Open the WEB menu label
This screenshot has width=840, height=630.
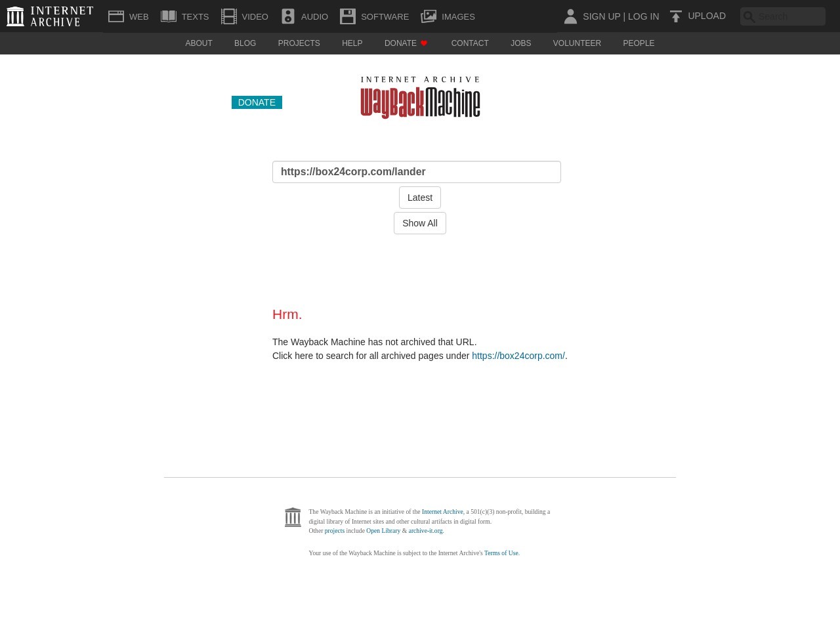point(138,16)
